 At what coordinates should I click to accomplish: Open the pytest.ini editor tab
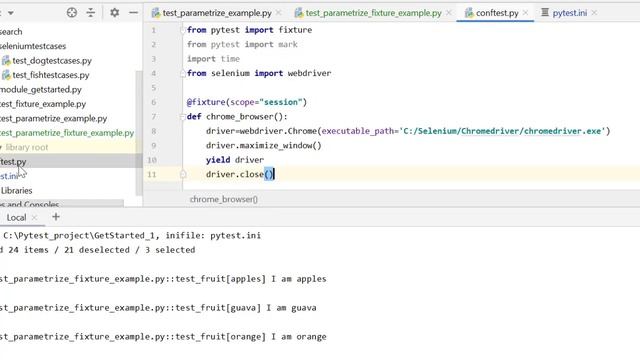570,13
